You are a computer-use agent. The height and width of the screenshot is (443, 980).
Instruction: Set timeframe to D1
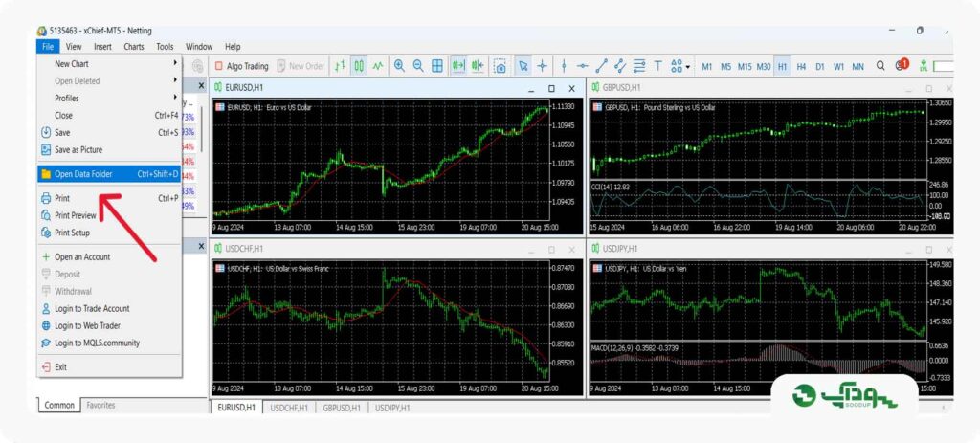820,66
